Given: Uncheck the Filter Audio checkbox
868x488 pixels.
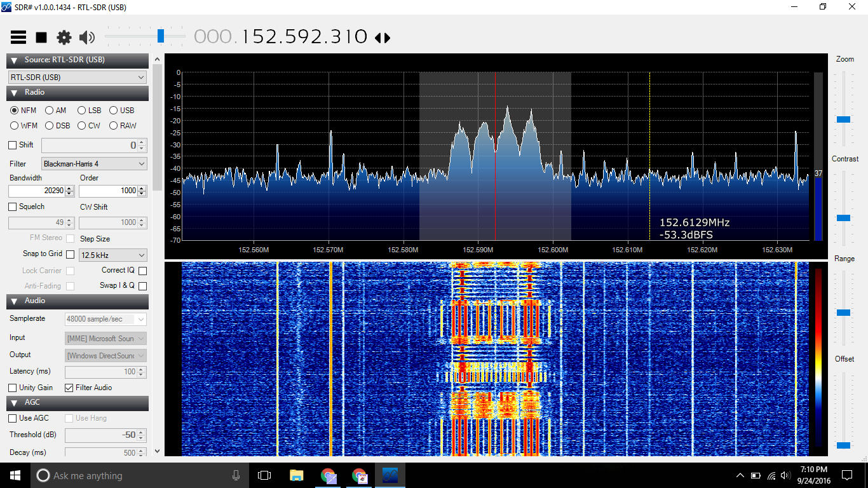Looking at the screenshot, I should [69, 388].
